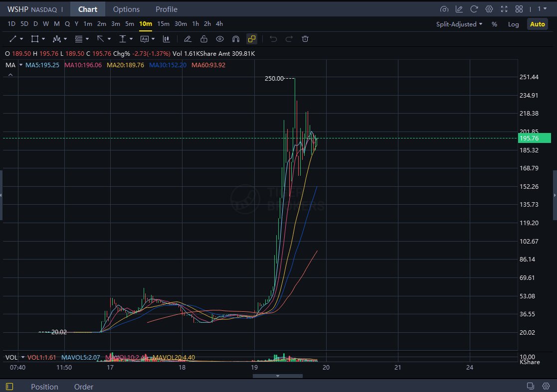Select the Eraser drawing tool
557x392 pixels.
188,39
